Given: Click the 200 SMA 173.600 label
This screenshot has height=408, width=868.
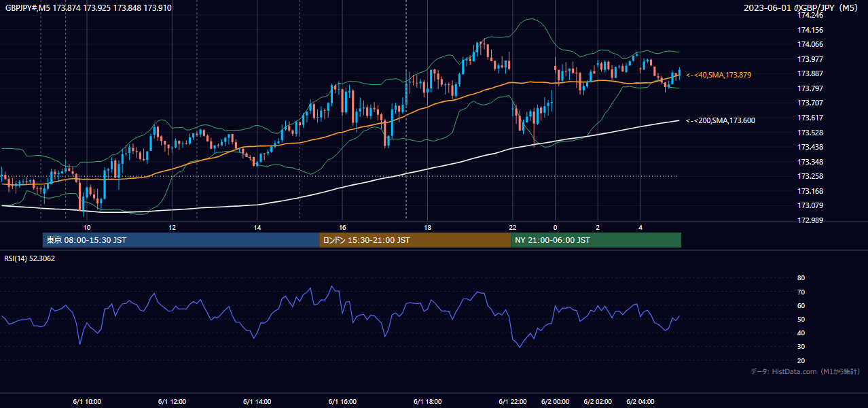Looking at the screenshot, I should [720, 120].
